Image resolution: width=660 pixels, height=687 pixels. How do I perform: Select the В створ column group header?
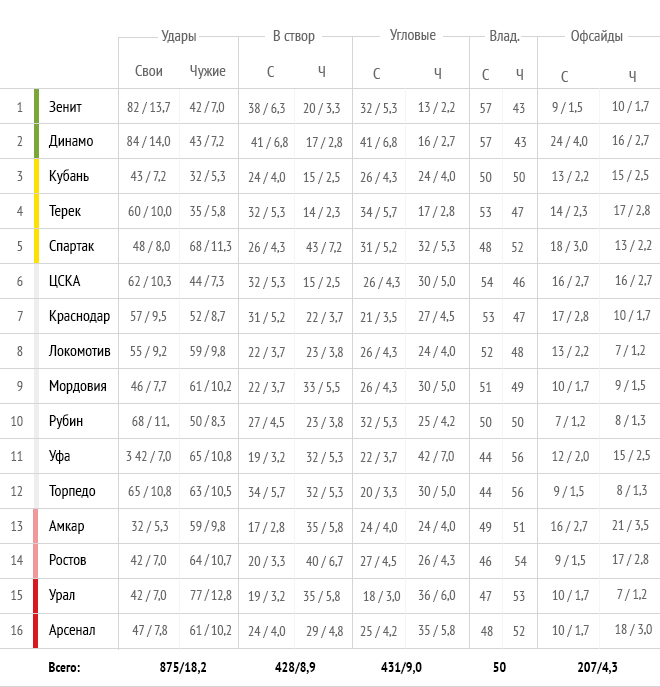click(x=294, y=36)
